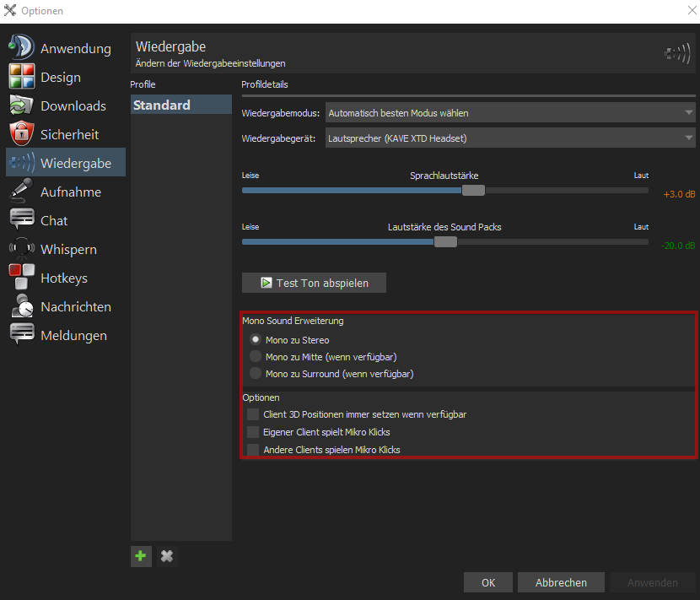Click the OK button
Image resolution: width=700 pixels, height=600 pixels.
[x=488, y=582]
